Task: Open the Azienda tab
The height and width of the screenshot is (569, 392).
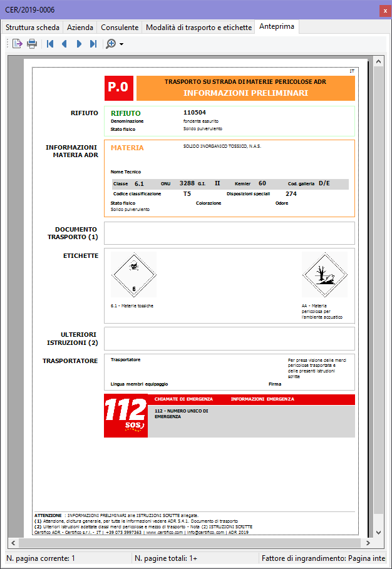Action: 80,28
